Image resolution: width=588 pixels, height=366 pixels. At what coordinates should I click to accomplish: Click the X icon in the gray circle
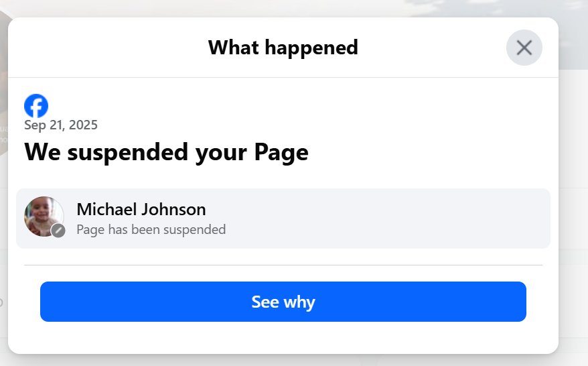(524, 48)
